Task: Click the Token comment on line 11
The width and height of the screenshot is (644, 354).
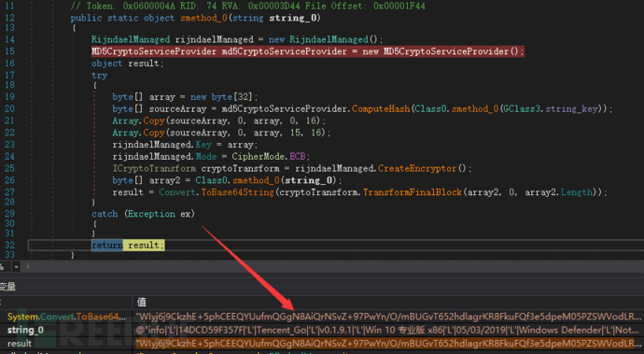Action: click(x=247, y=7)
